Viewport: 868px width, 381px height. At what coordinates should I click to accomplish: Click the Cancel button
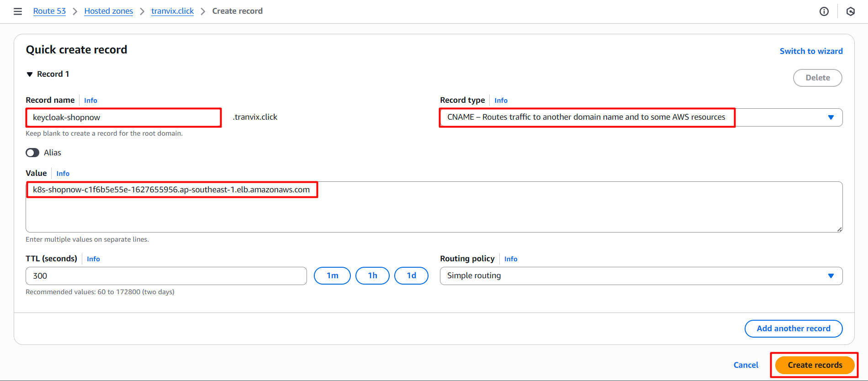746,365
